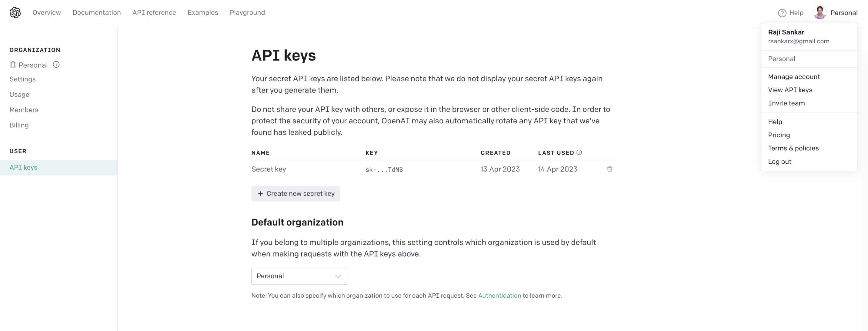Click the info icon beside the Personal organization
The width and height of the screenshot is (868, 331).
(x=56, y=65)
